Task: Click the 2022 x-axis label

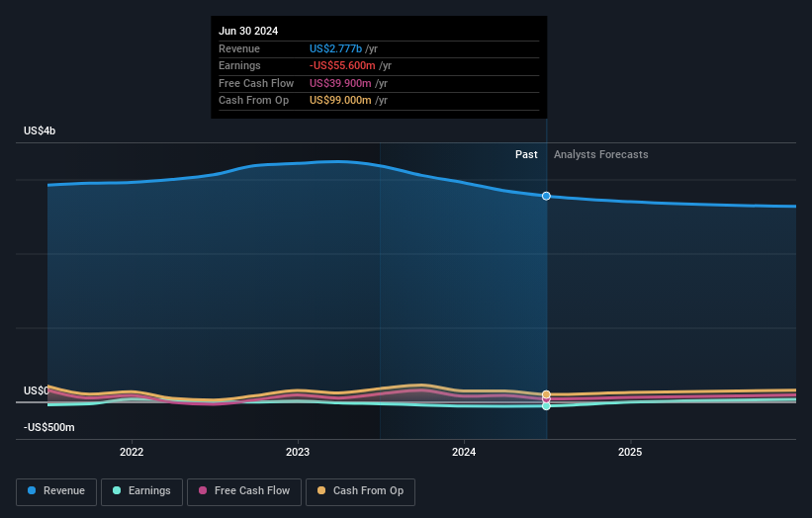Action: pyautogui.click(x=132, y=453)
